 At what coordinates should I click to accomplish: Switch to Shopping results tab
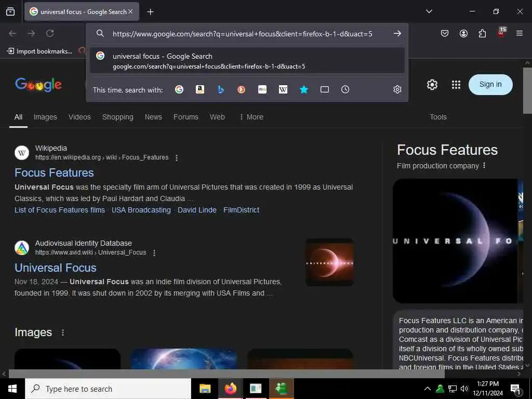(x=118, y=117)
